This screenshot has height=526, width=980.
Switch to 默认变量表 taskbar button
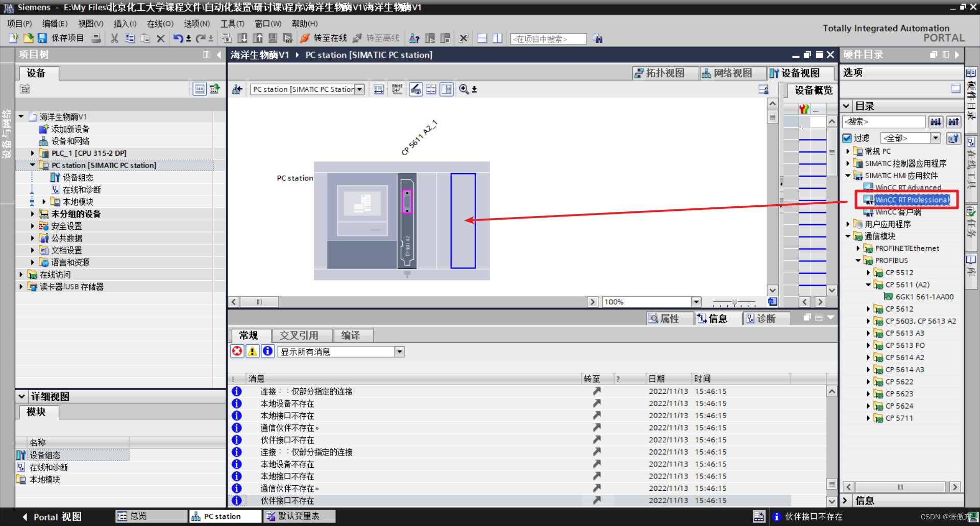point(299,516)
